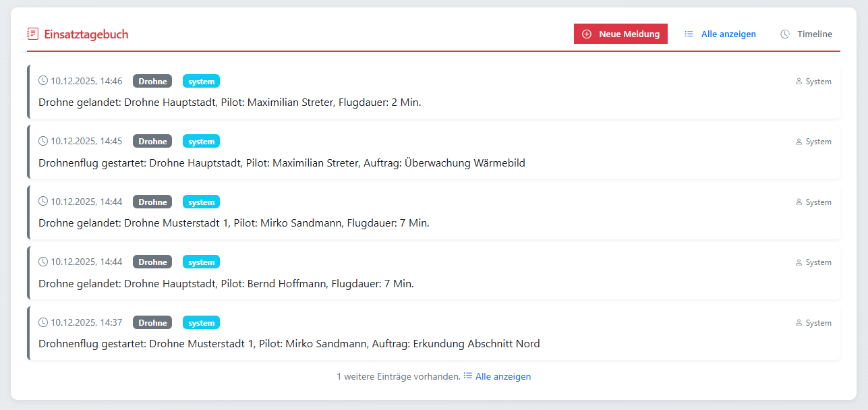The image size is (868, 410).
Task: Click the System author label on the 14:44 entry
Action: [x=818, y=202]
